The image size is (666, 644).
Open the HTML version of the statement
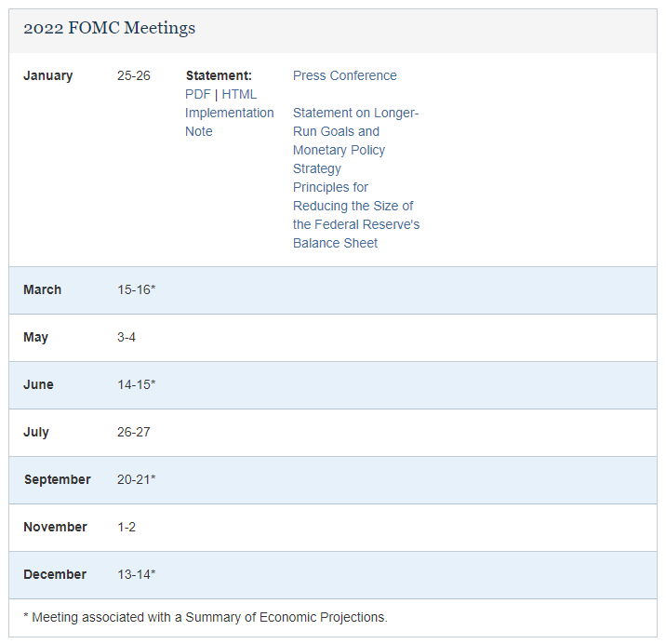coord(239,94)
